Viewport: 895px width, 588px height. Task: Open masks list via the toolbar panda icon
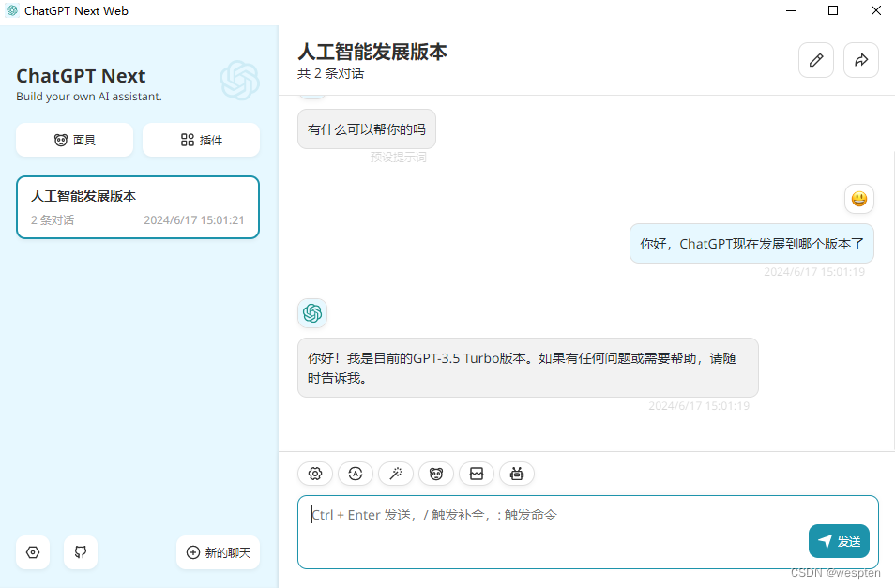436,474
